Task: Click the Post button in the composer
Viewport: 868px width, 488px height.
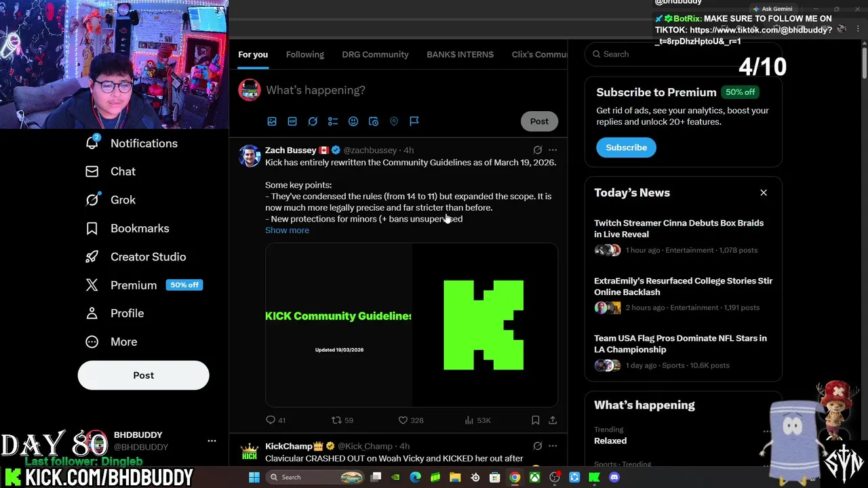Action: point(539,121)
